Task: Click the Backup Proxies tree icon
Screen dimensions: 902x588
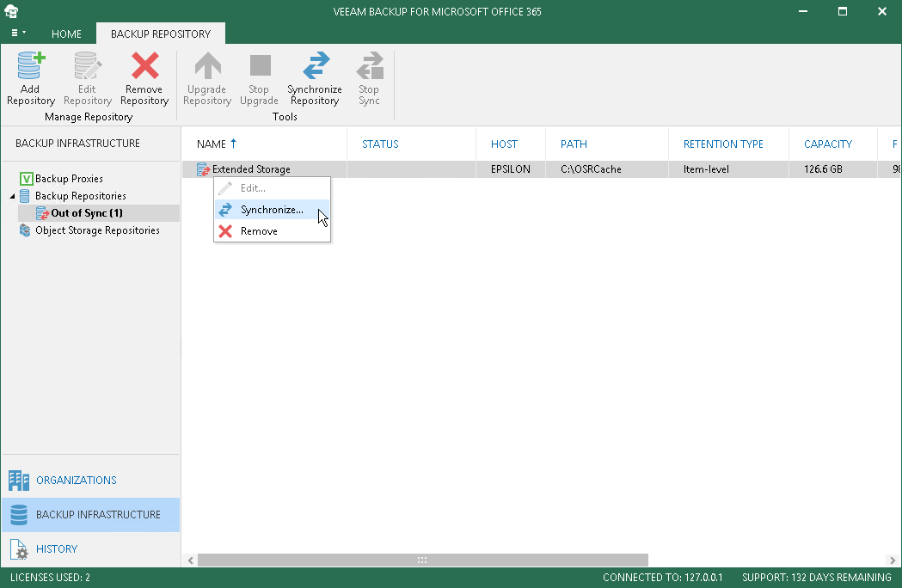Action: click(x=26, y=179)
